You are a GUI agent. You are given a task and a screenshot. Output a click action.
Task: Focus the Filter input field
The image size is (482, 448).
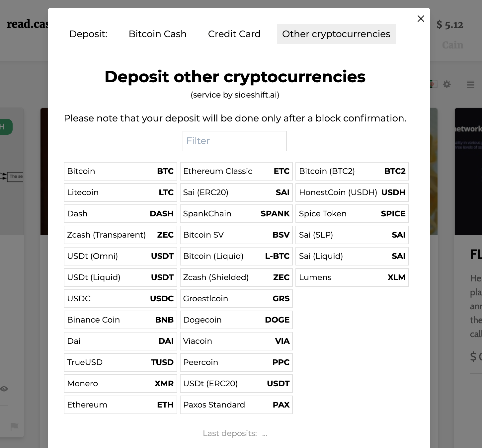point(234,141)
